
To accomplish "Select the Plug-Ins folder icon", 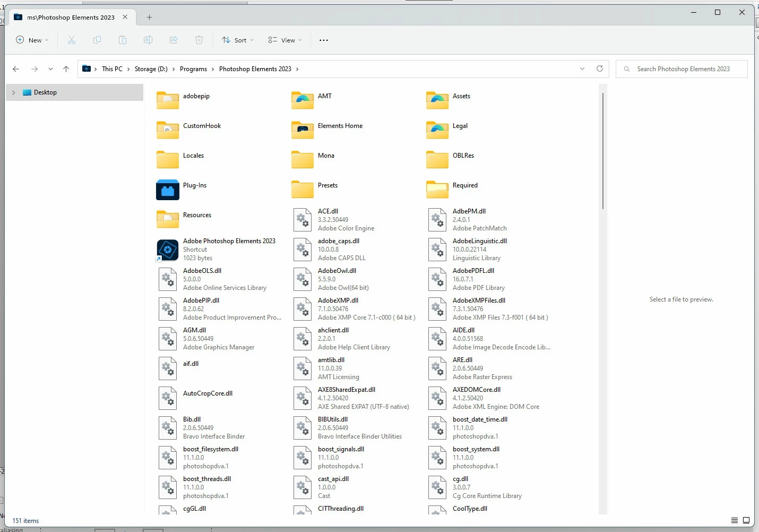I will pyautogui.click(x=168, y=190).
